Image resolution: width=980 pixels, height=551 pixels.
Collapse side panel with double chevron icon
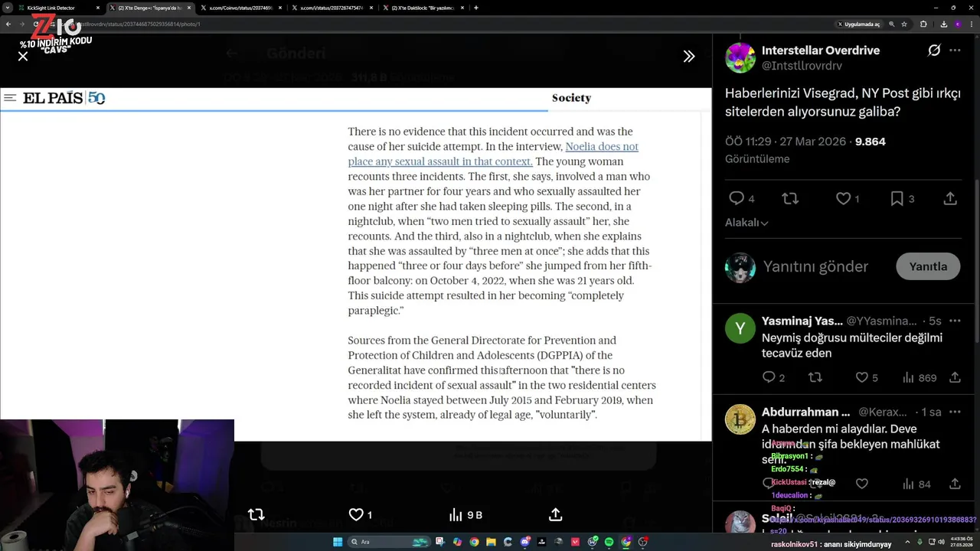point(689,57)
